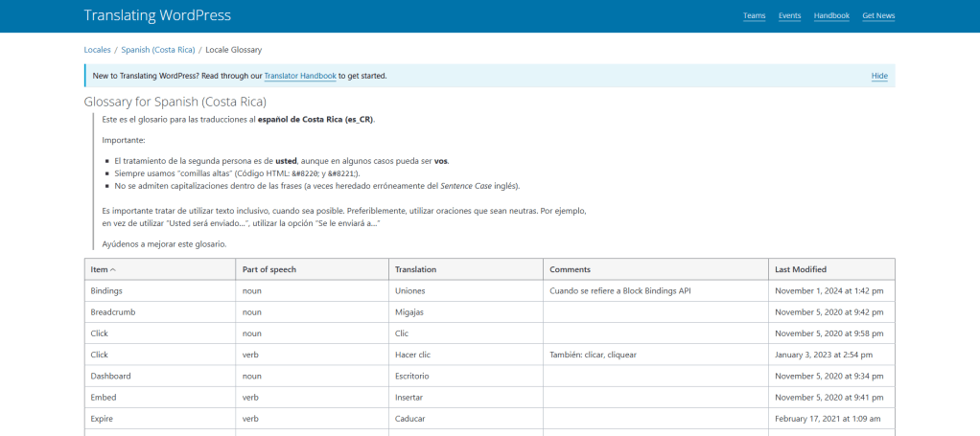The height and width of the screenshot is (436, 980).
Task: Open the Translator Handbook link
Action: [300, 76]
